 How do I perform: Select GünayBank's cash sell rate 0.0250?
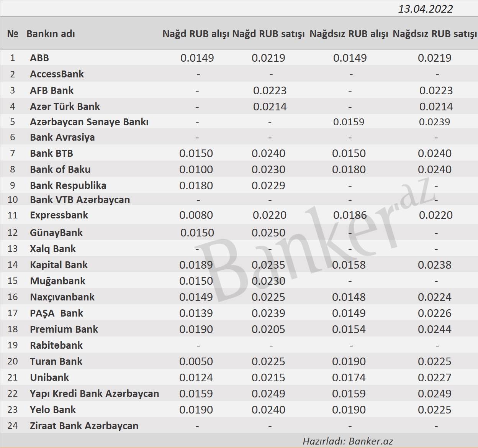tap(268, 233)
